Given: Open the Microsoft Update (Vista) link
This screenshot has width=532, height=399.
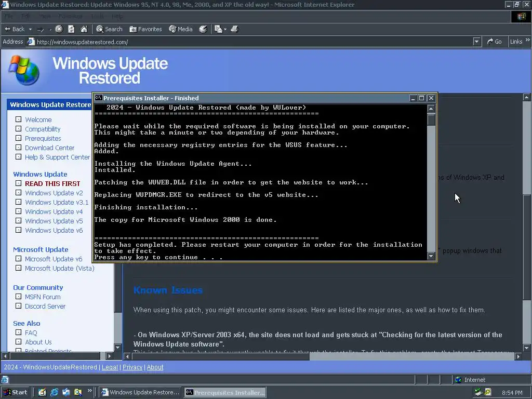Looking at the screenshot, I should tap(60, 269).
